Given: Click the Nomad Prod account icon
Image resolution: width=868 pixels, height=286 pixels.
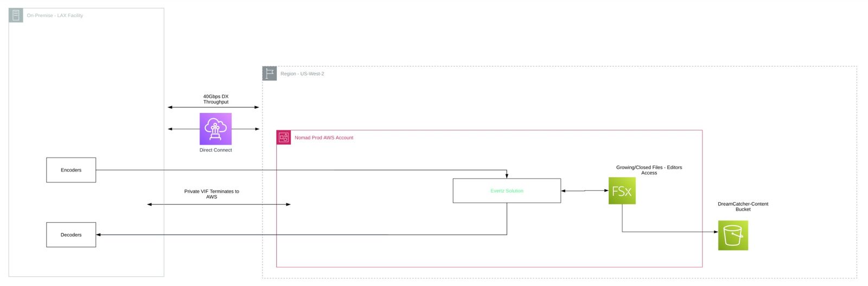Looking at the screenshot, I should tap(284, 138).
